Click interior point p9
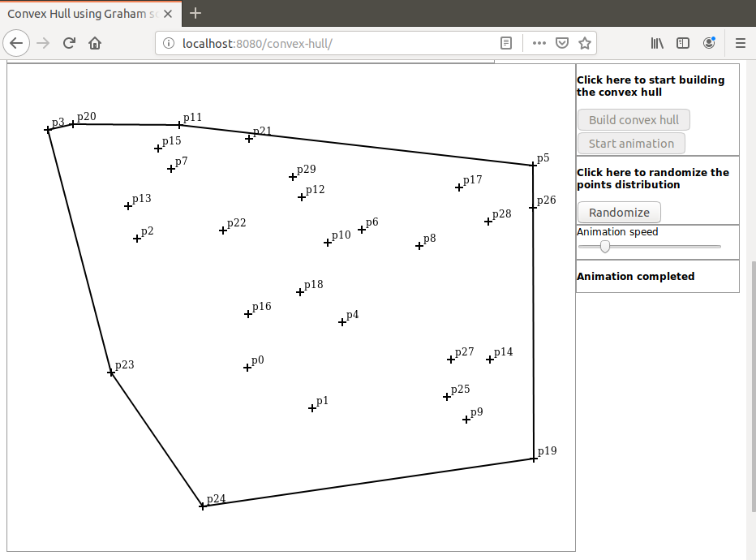 466,420
